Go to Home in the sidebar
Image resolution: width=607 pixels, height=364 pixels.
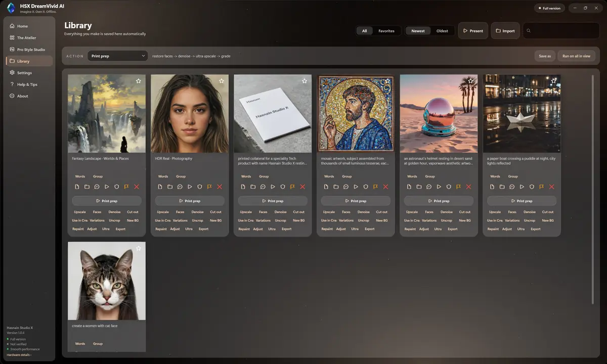coord(29,26)
